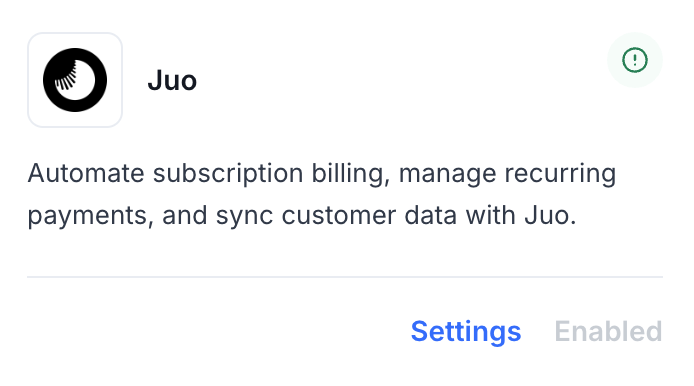The height and width of the screenshot is (386, 694).
Task: Open the green exclamation info icon
Action: [x=635, y=60]
